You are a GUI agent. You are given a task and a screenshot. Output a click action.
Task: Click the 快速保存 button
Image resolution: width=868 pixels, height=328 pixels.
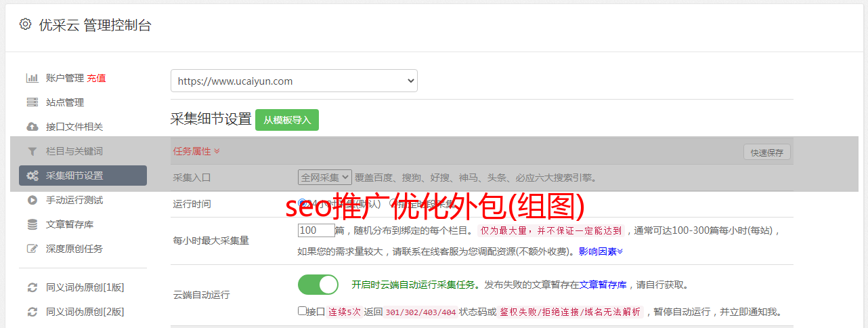[767, 152]
